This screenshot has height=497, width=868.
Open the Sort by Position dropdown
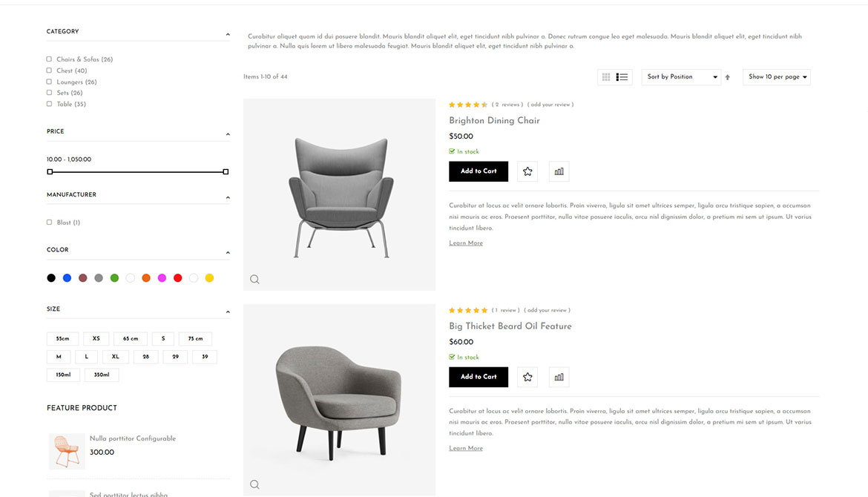click(681, 77)
